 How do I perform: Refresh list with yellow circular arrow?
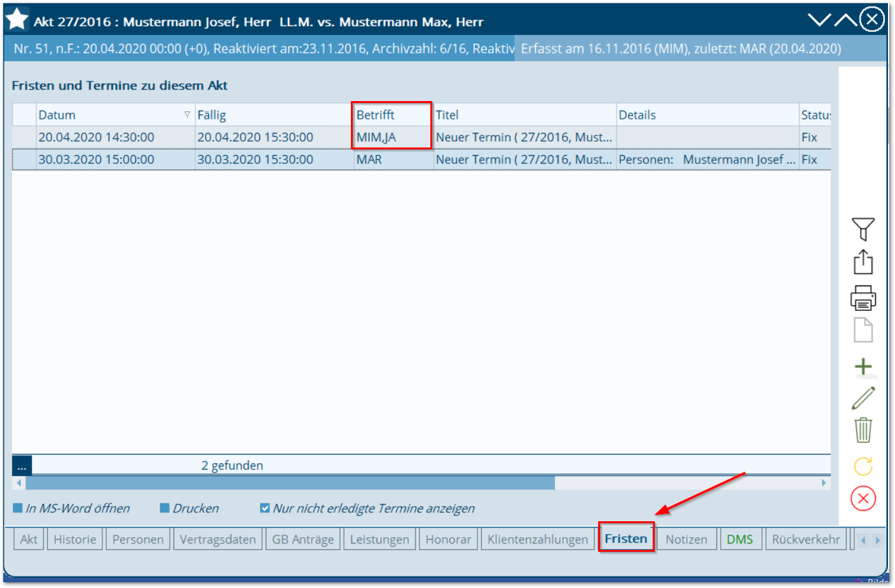click(x=863, y=466)
